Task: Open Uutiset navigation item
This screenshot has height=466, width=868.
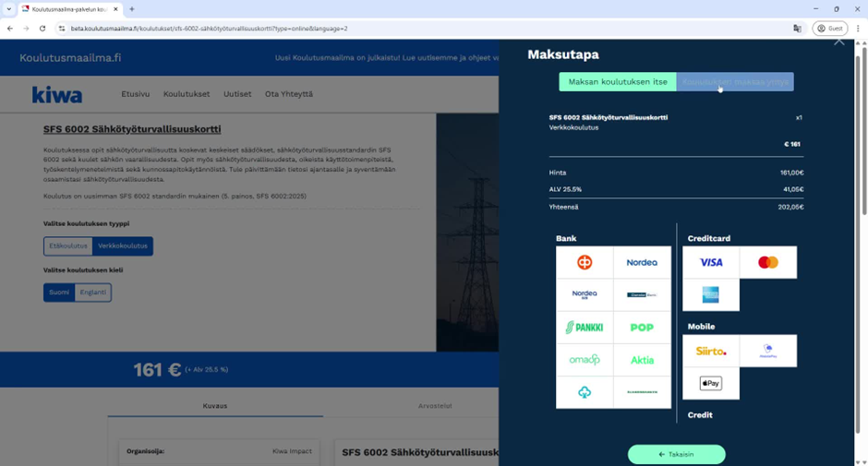Action: (x=237, y=94)
